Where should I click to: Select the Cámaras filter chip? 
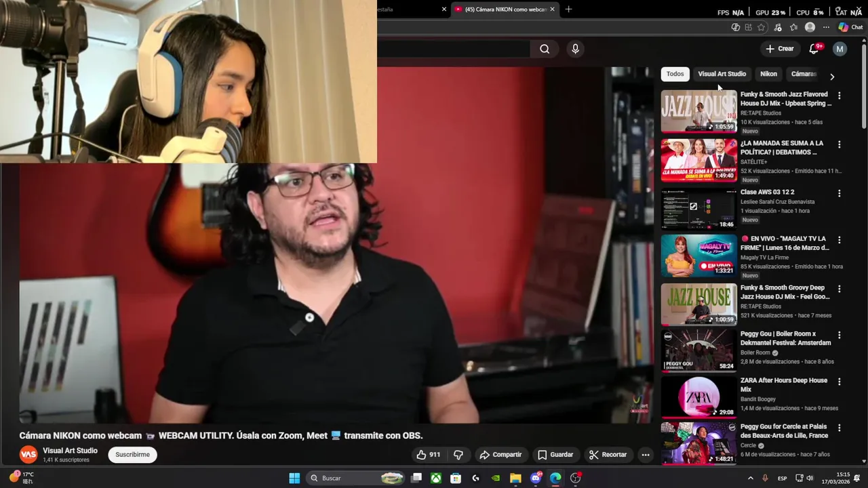point(804,74)
